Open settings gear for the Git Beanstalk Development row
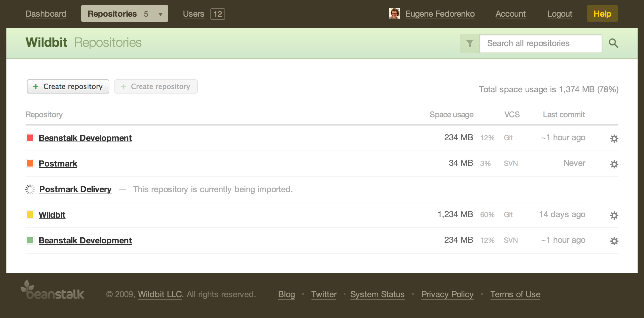 [614, 138]
